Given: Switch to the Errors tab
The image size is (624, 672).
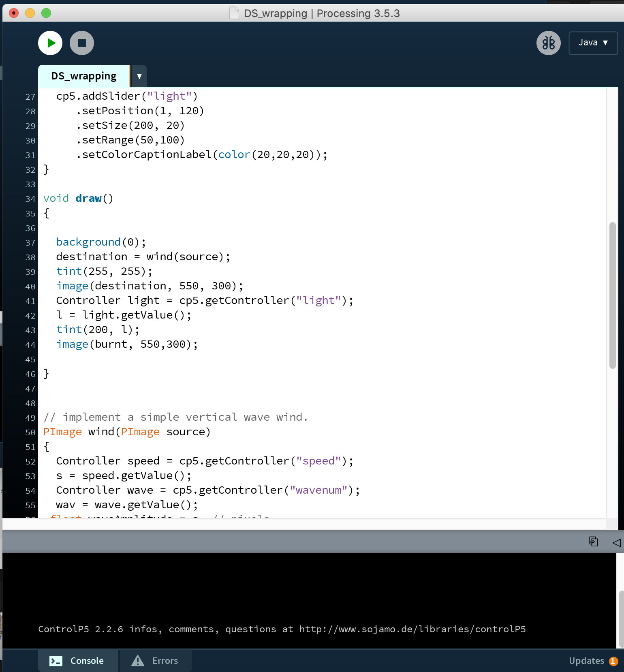Looking at the screenshot, I should (x=156, y=661).
